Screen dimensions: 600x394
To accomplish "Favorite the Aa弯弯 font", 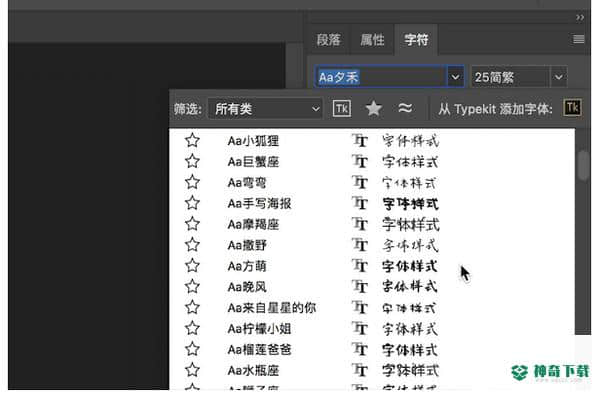I will tap(192, 182).
